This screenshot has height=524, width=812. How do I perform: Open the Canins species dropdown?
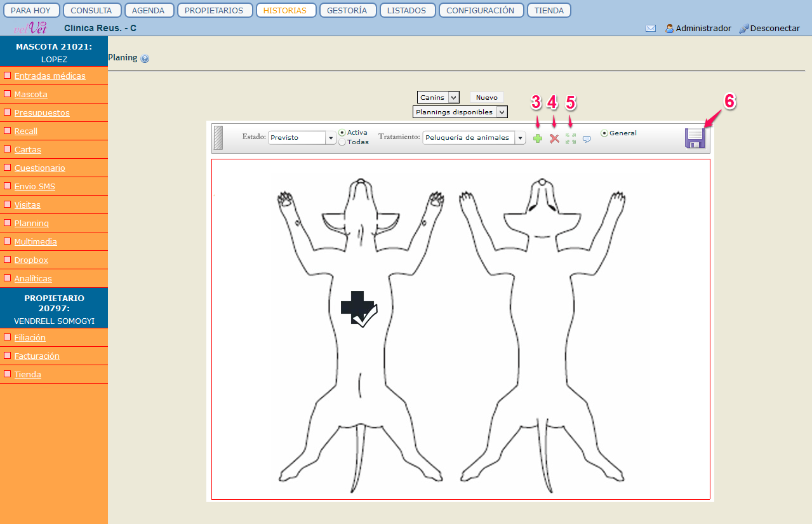pos(453,97)
